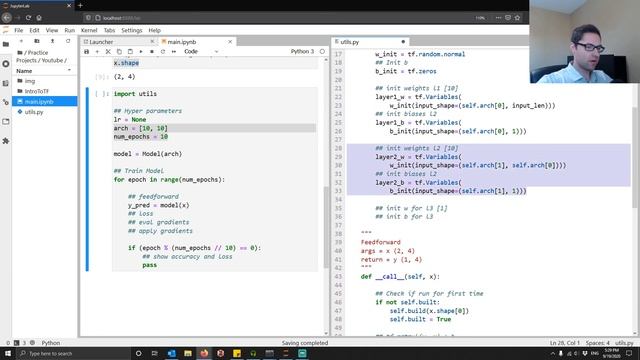The height and width of the screenshot is (360, 640).
Task: Click the Ln 28, Col 1 status item
Action: 565,343
